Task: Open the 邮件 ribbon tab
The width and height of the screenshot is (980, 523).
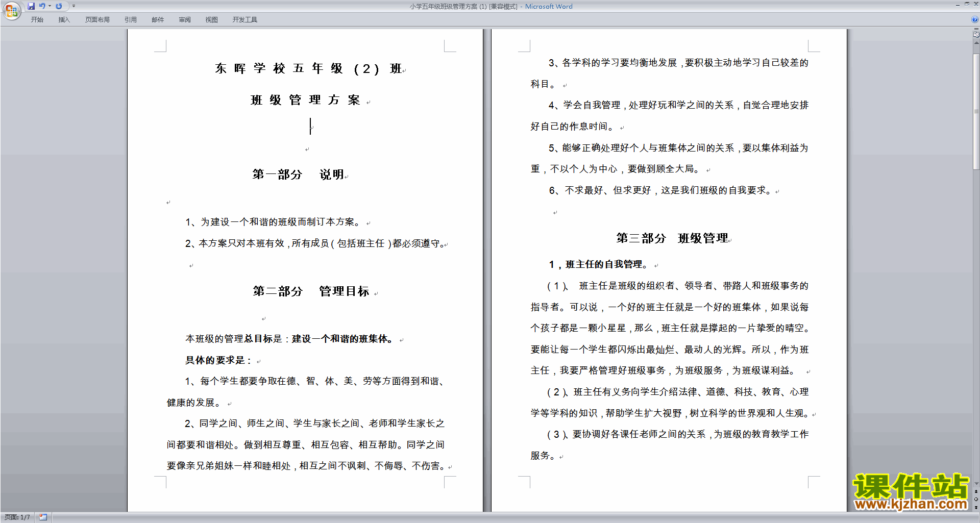Action: pyautogui.click(x=158, y=20)
